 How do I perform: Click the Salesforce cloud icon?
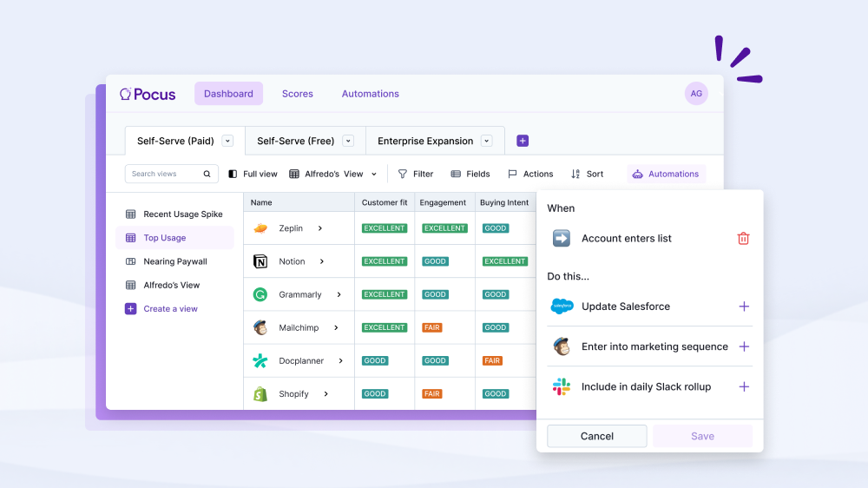pos(562,306)
